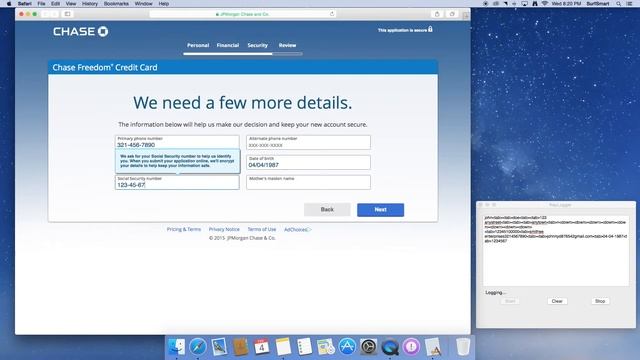Open the Reminders list icon in the Dock

click(x=304, y=347)
